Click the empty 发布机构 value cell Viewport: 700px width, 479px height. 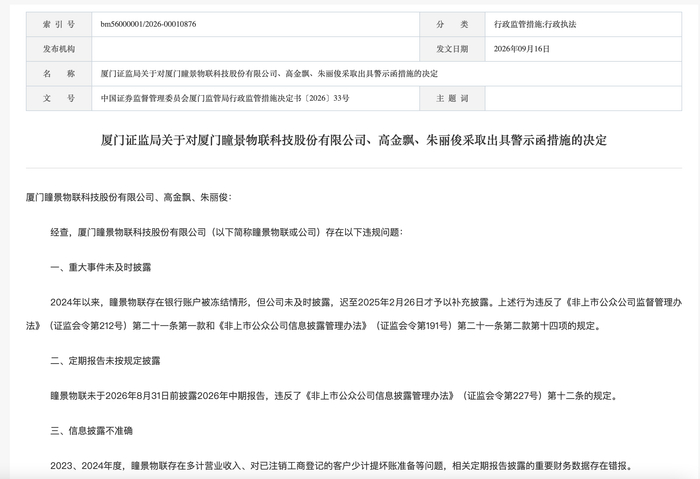[x=255, y=49]
